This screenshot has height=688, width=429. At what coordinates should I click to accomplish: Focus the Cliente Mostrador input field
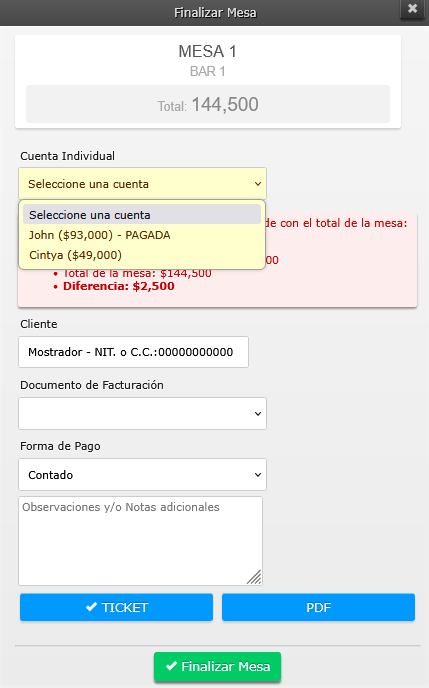[133, 352]
